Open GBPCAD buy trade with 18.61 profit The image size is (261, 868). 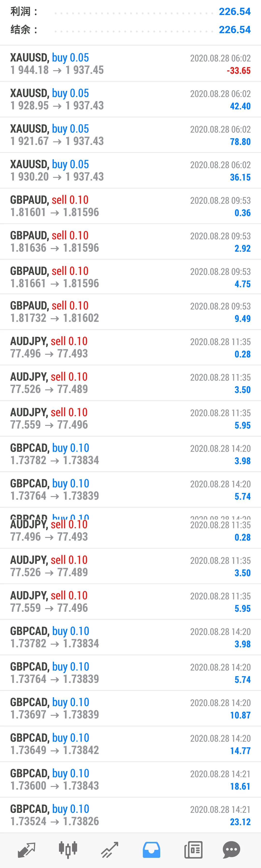[x=130, y=779]
